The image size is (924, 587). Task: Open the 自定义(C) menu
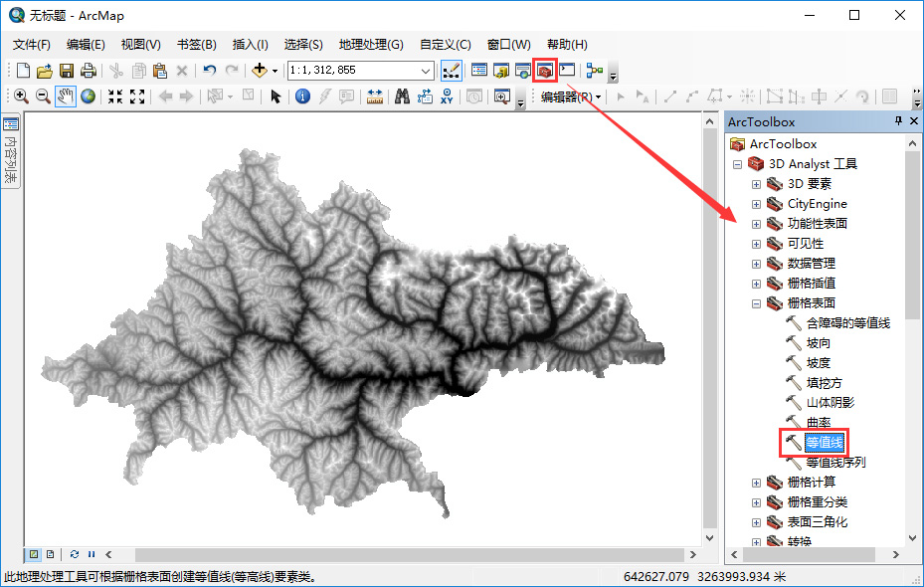[445, 45]
